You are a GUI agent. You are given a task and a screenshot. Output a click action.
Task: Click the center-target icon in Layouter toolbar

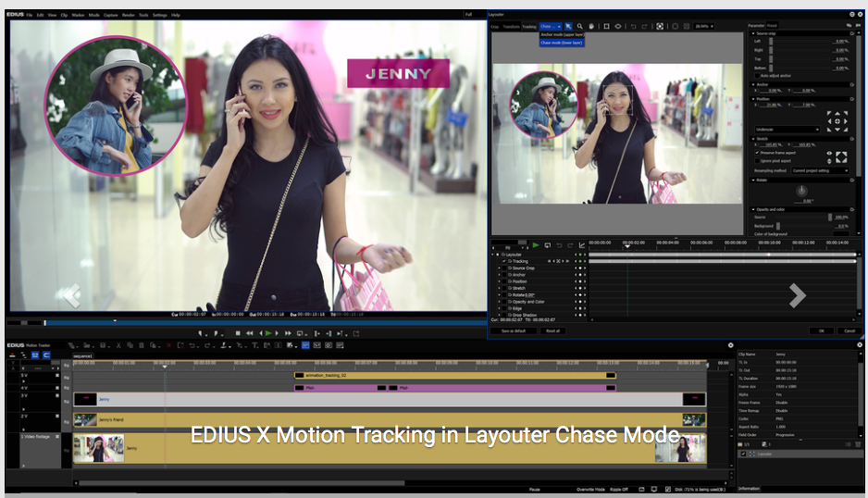click(x=660, y=26)
